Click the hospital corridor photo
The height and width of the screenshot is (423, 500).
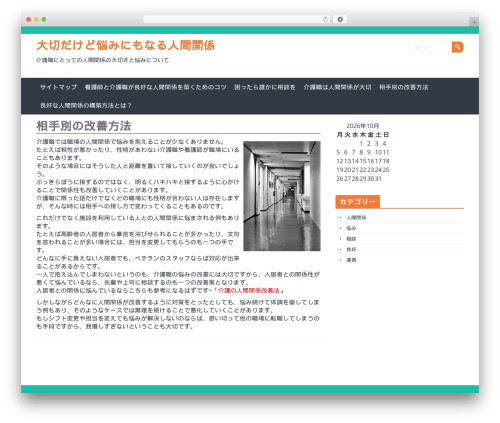click(x=282, y=196)
